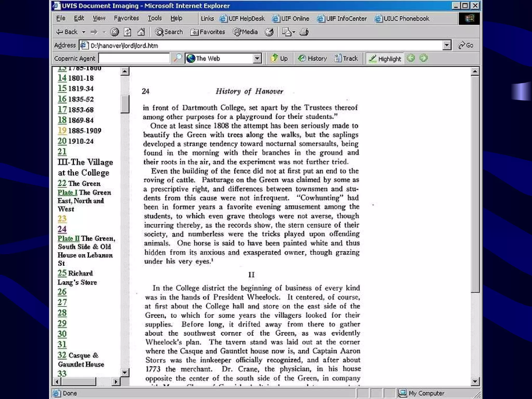The height and width of the screenshot is (399, 532).
Task: Click the Print icon
Action: click(x=304, y=32)
